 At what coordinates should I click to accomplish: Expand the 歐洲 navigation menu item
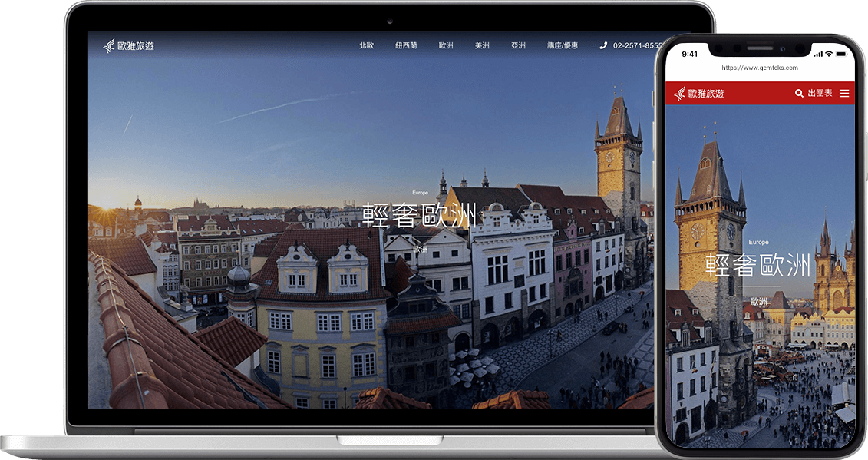coord(446,46)
